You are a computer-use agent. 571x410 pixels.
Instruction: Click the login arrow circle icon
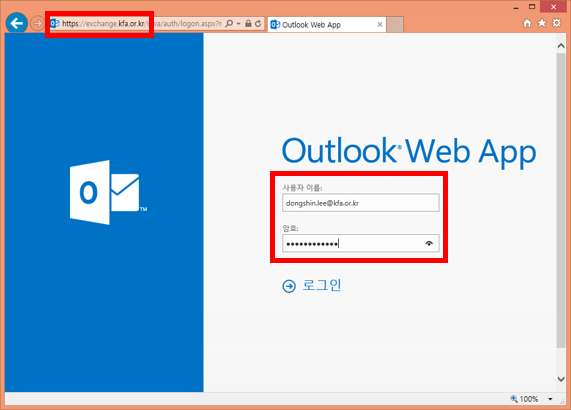coord(289,286)
